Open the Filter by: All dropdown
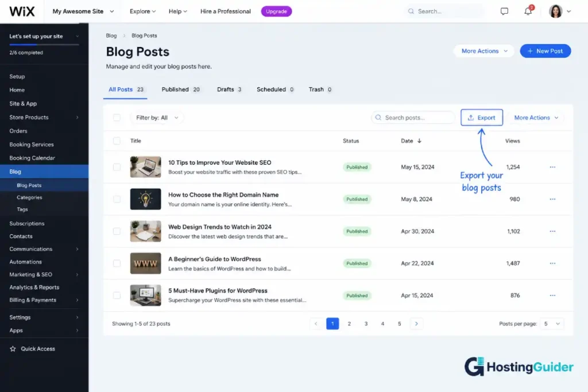The width and height of the screenshot is (588, 392). coord(157,117)
